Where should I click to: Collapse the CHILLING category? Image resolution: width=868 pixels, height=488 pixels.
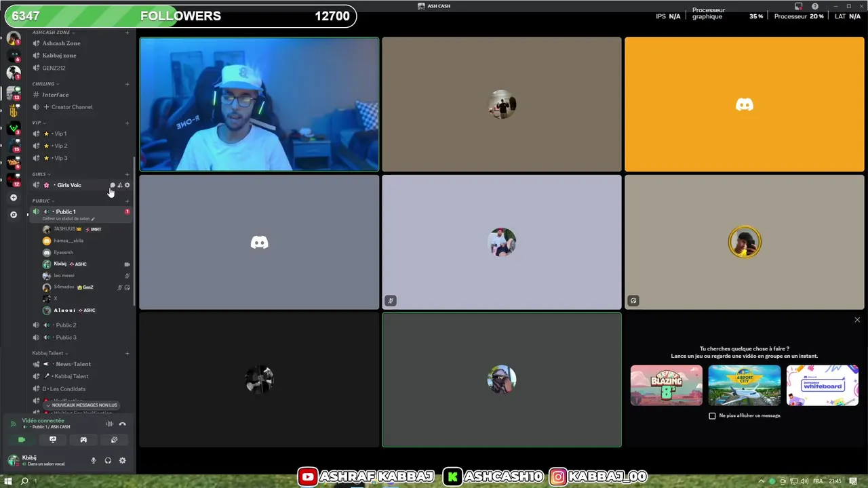45,84
